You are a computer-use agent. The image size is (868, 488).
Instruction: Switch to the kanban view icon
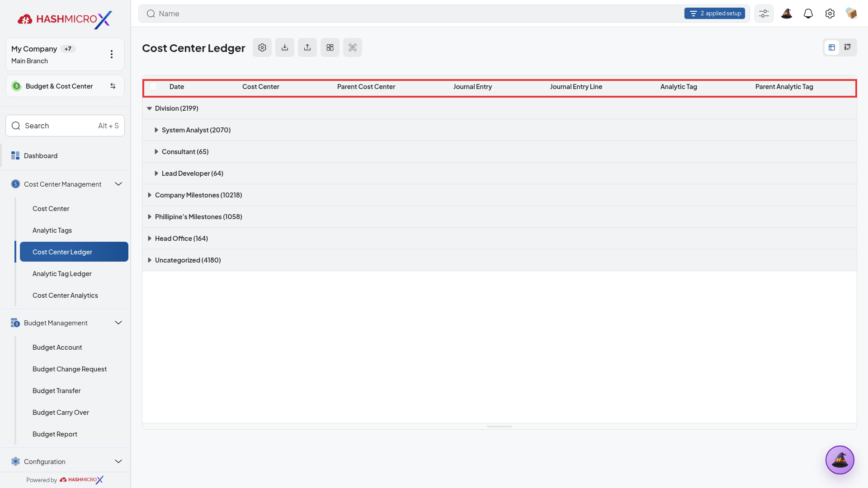[x=848, y=47]
